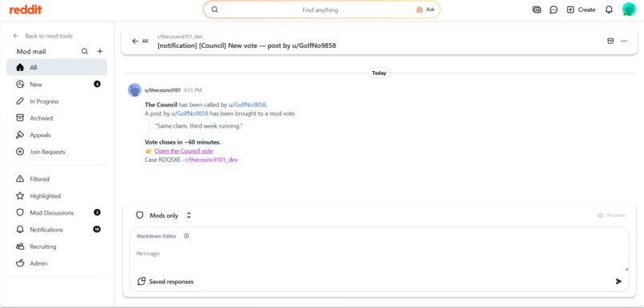
Task: Open the three-dot conversation options menu
Action: point(624,41)
